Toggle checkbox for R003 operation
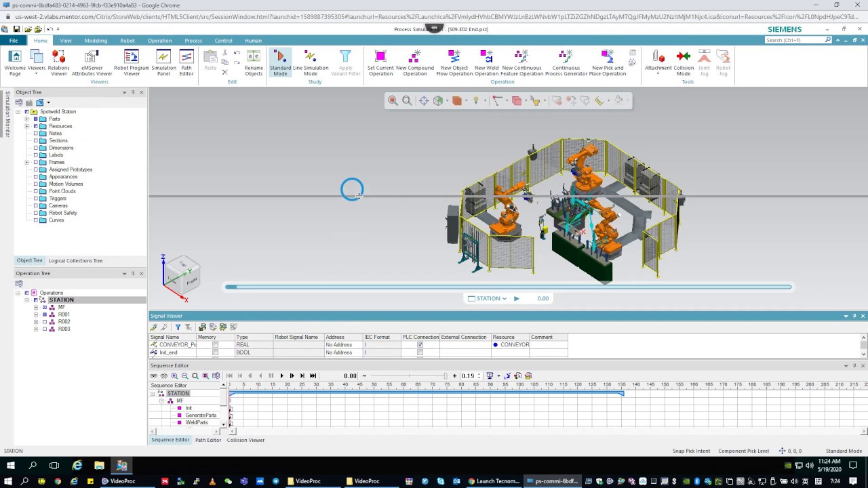The width and height of the screenshot is (868, 488). (45, 329)
